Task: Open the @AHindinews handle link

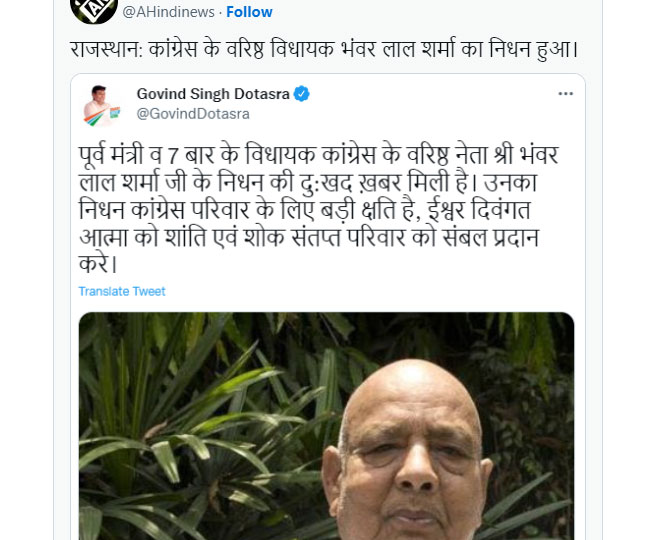Action: (167, 12)
